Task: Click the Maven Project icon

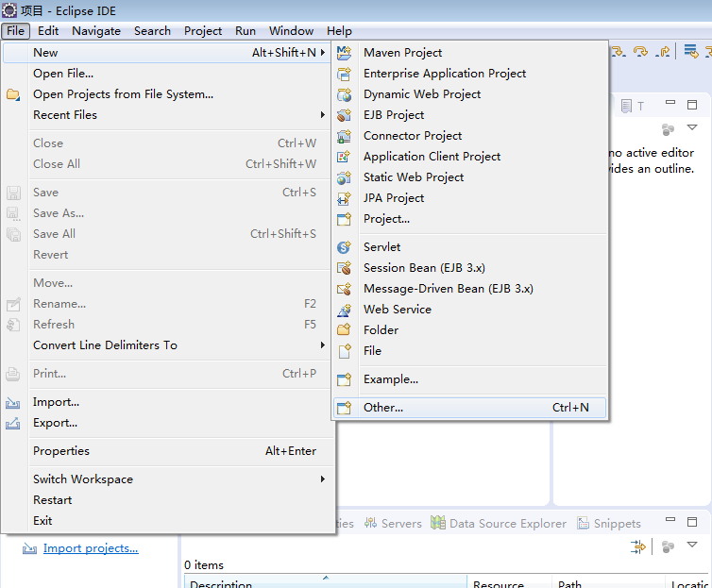Action: point(344,53)
